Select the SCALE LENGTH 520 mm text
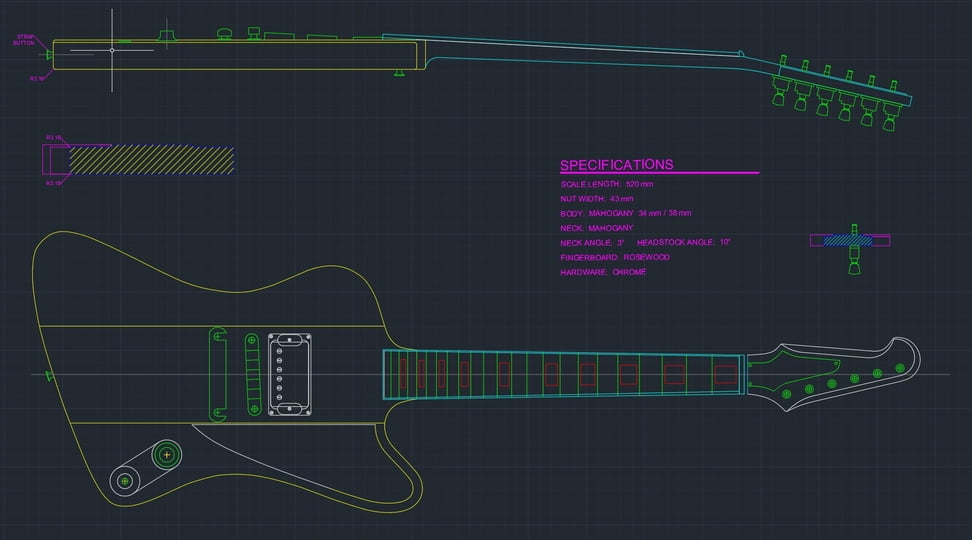Image resolution: width=972 pixels, height=540 pixels. click(606, 185)
